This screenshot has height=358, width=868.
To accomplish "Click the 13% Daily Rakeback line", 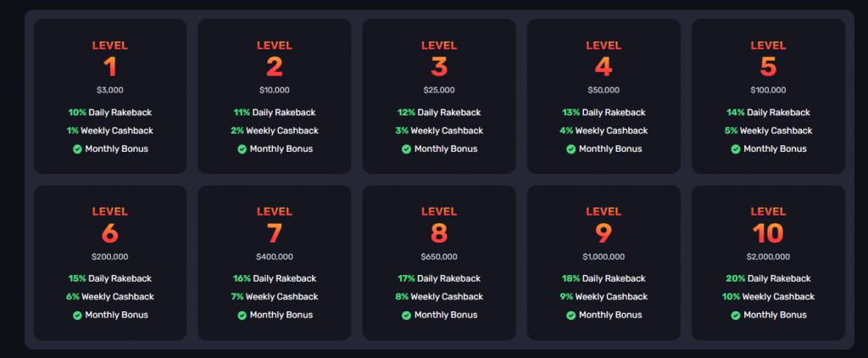I will tap(604, 113).
